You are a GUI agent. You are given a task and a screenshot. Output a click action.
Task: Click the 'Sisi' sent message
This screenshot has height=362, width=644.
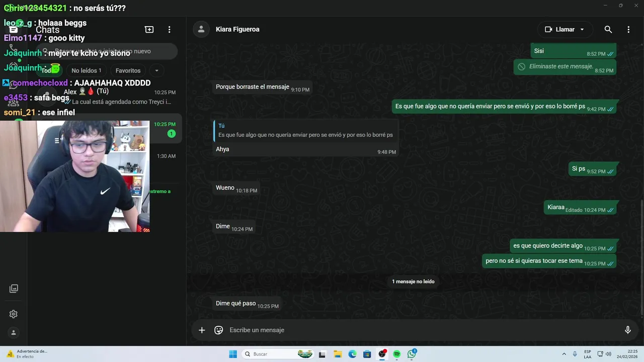[574, 51]
